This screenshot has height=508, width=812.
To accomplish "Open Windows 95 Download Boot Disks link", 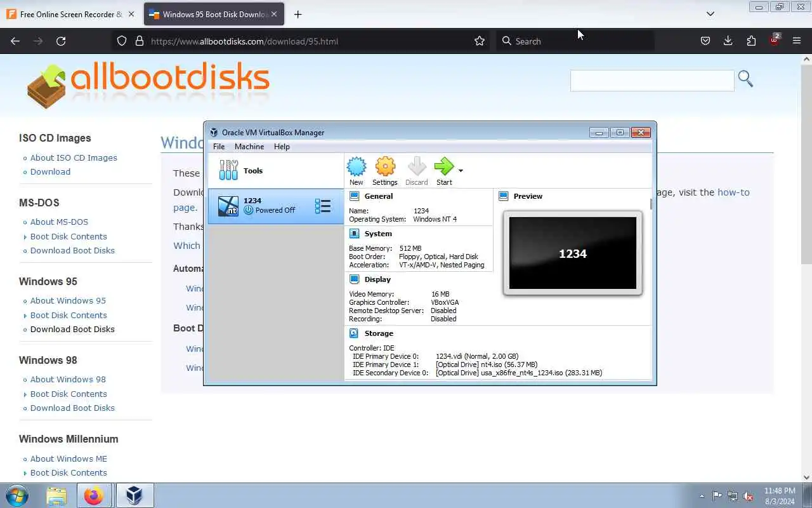I will click(72, 329).
